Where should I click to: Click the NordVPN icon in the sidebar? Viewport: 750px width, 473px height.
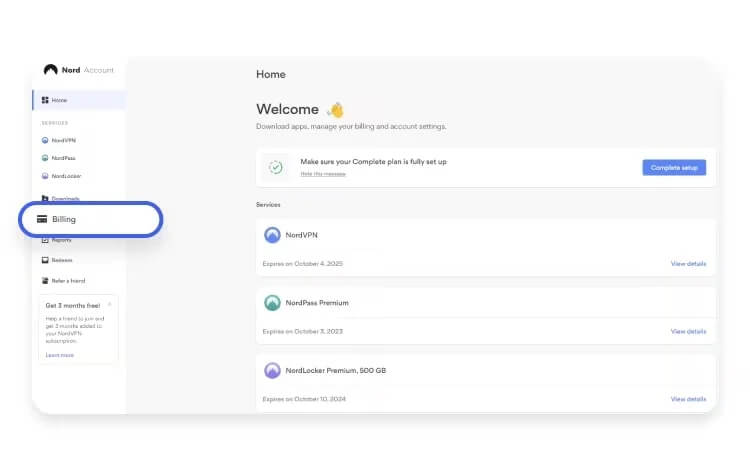click(x=45, y=140)
